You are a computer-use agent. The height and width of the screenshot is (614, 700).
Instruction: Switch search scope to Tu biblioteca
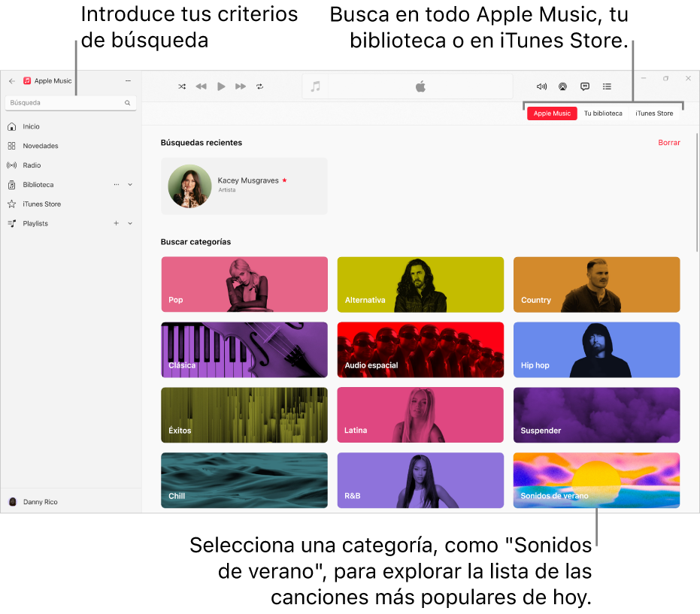click(x=602, y=113)
